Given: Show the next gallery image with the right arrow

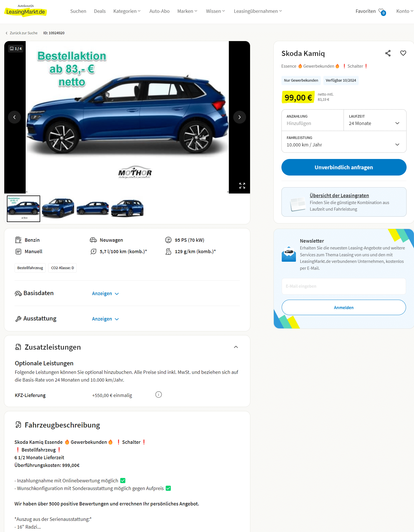Looking at the screenshot, I should [240, 117].
